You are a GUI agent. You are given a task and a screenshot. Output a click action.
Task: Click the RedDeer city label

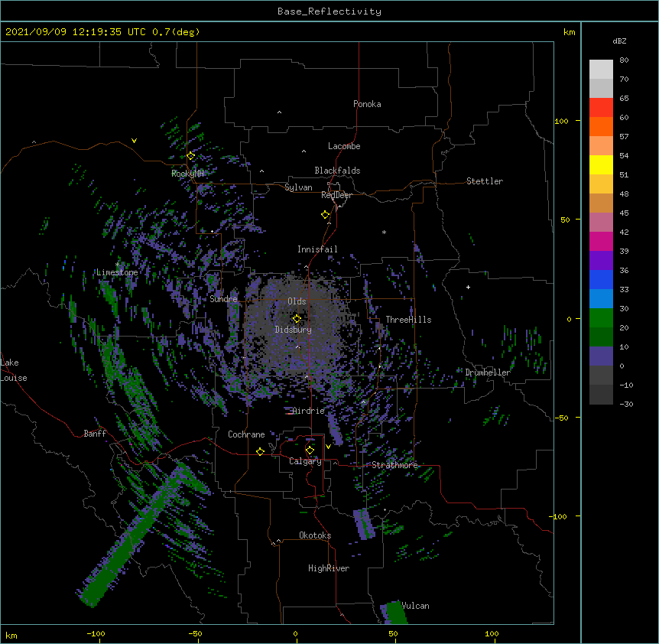[x=336, y=195]
